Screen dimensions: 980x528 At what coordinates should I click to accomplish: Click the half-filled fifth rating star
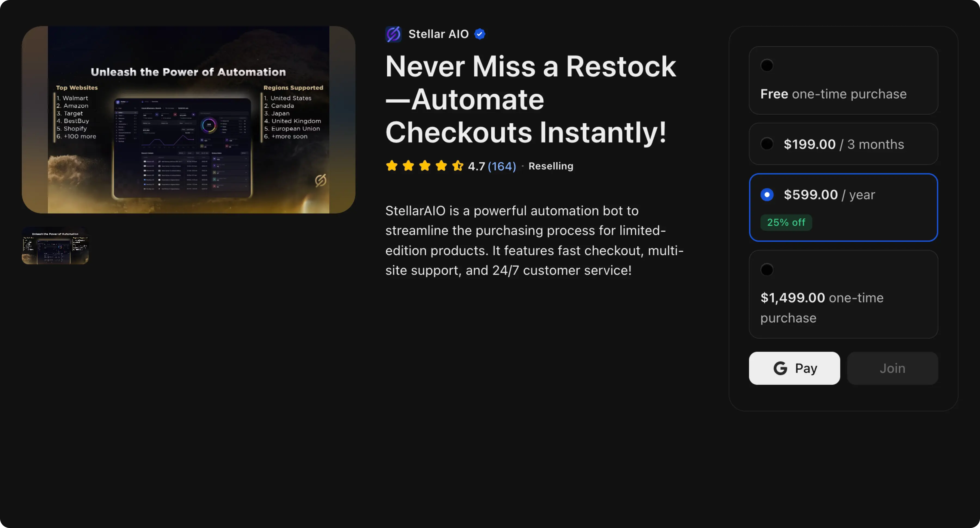[458, 166]
